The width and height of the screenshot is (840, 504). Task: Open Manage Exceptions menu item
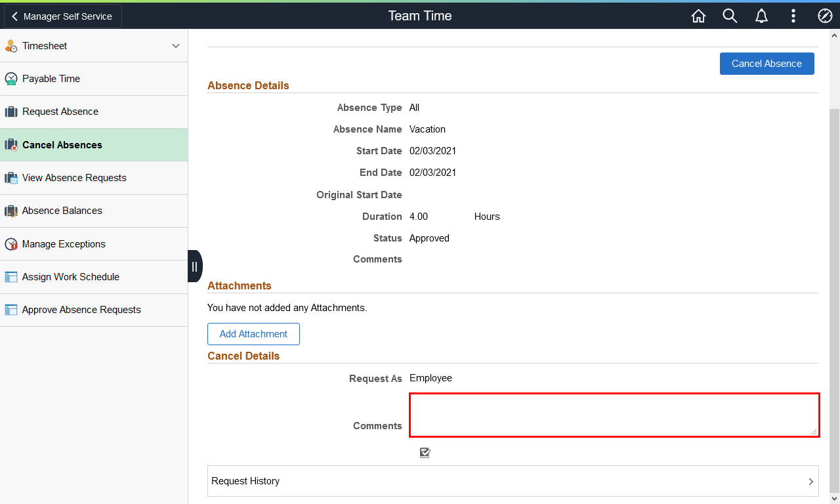coord(94,244)
